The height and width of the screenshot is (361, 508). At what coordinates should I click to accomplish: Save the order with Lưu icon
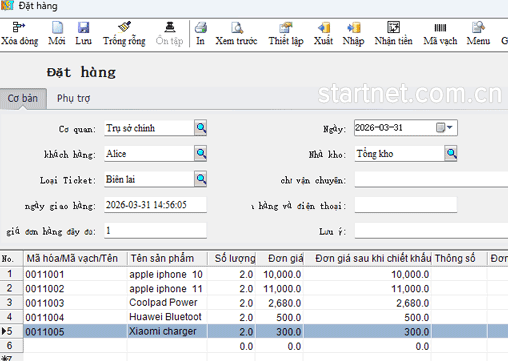click(x=83, y=27)
